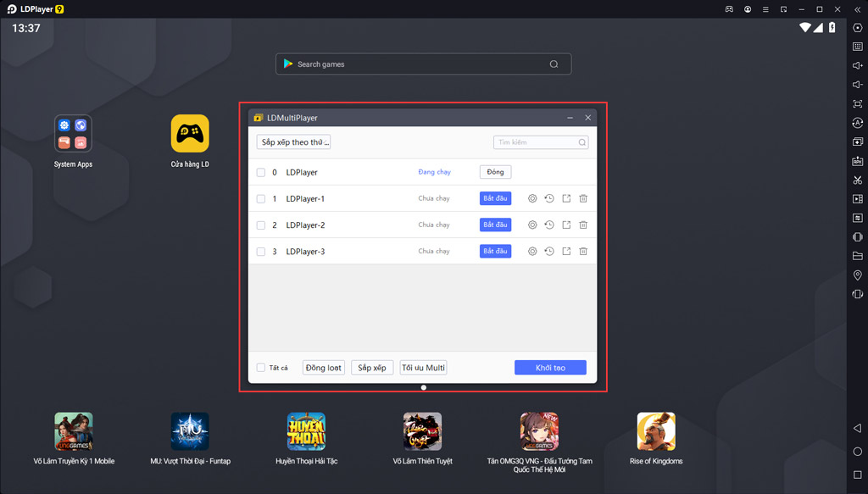Click the 'Tìm kiếm' search field

pos(536,142)
